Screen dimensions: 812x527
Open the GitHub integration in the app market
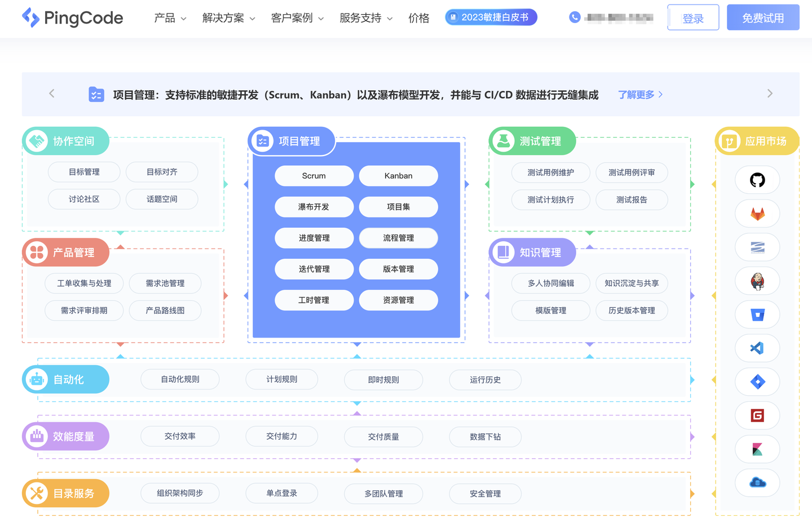[757, 180]
